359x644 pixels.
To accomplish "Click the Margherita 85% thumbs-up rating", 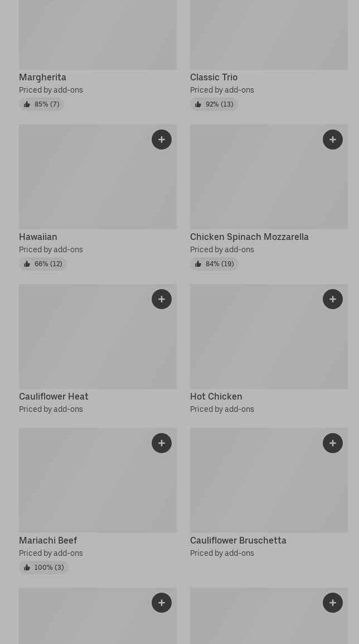I will 42,104.
